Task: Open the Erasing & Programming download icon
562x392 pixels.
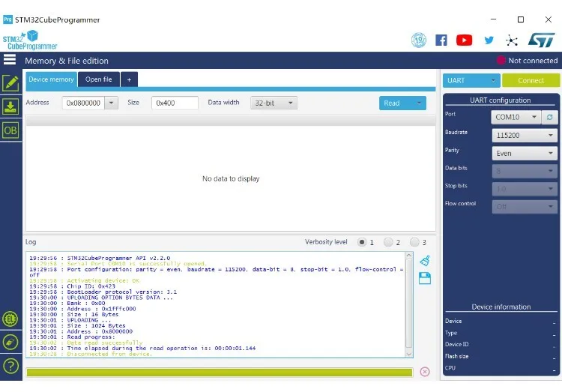Action: point(10,106)
